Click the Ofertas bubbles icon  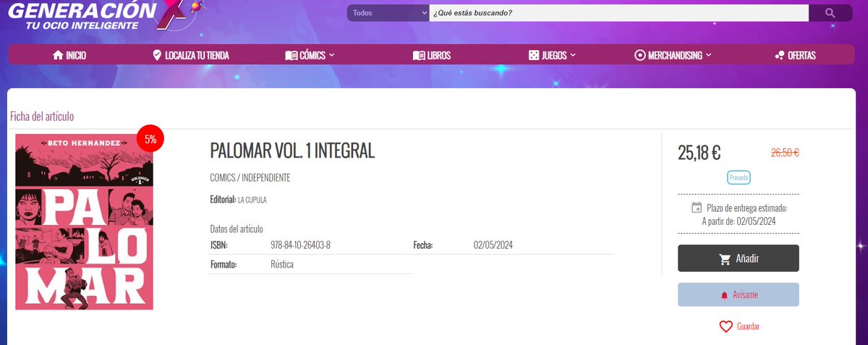pos(779,55)
